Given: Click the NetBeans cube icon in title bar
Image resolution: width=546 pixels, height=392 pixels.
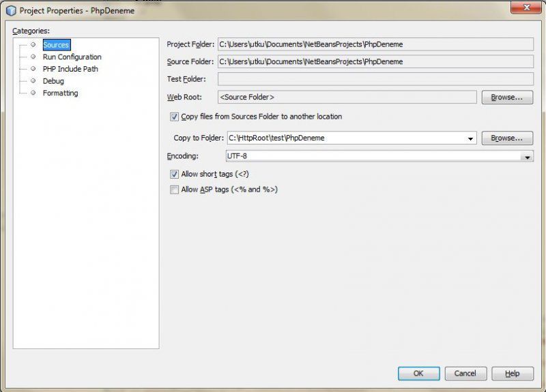Looking at the screenshot, I should point(11,10).
